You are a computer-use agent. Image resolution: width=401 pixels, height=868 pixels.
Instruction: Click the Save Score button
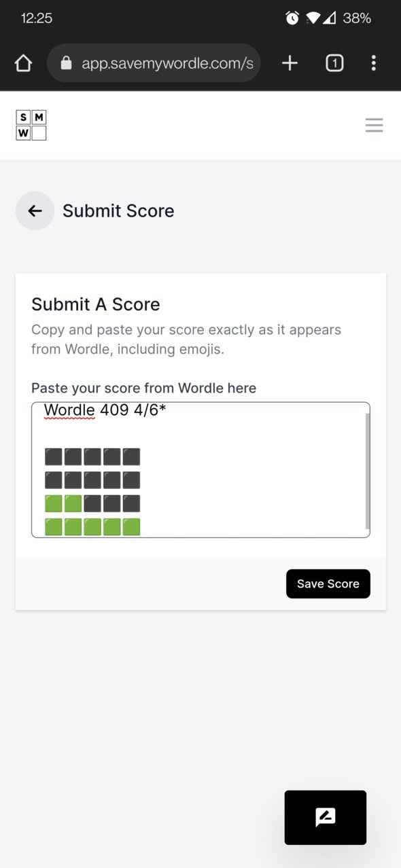(x=328, y=584)
